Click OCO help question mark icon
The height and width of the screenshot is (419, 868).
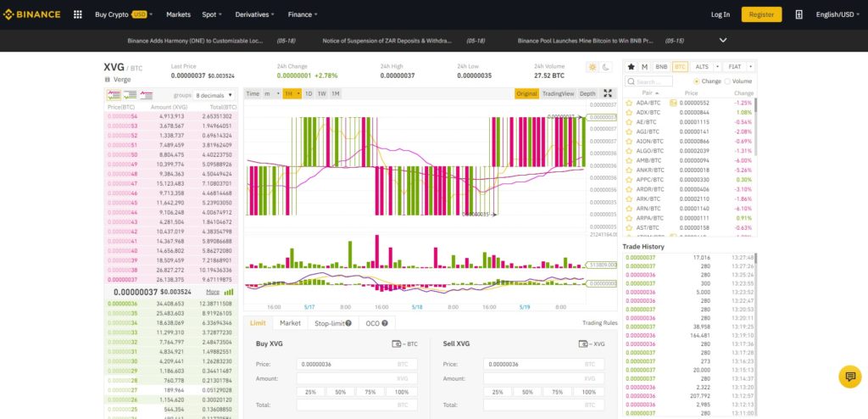384,323
